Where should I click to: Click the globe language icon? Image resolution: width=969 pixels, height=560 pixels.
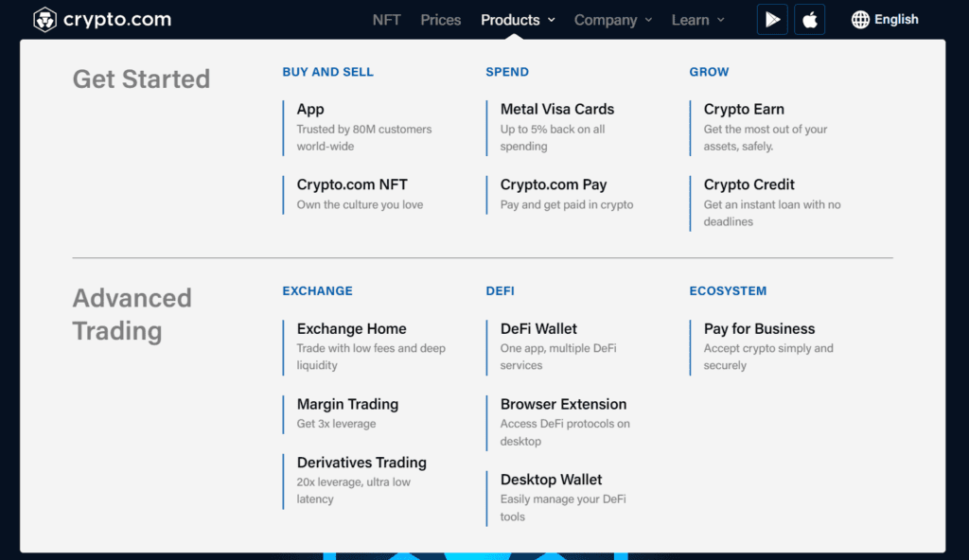pyautogui.click(x=860, y=20)
